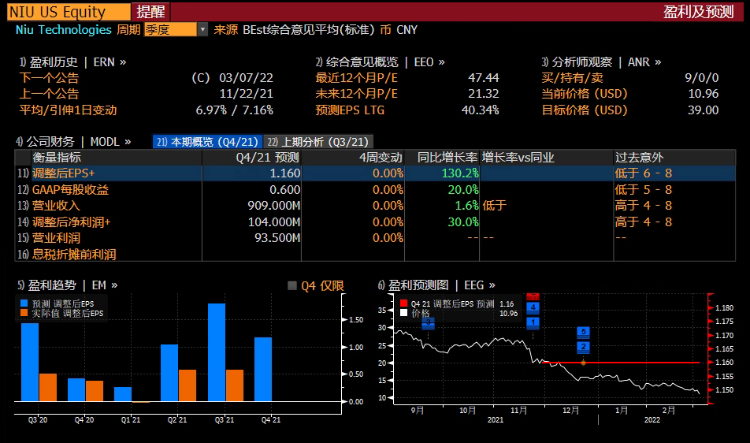
Task: Select the 营业收入 row
Action: [375, 206]
